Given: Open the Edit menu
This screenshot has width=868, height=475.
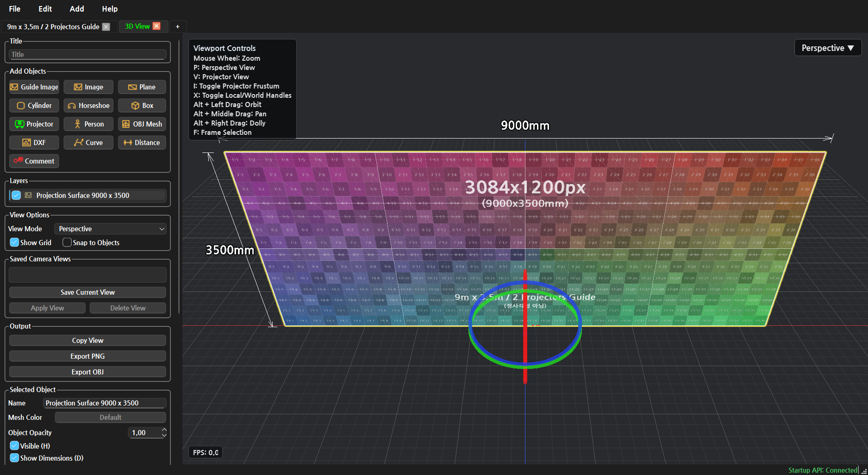Looking at the screenshot, I should tap(45, 9).
